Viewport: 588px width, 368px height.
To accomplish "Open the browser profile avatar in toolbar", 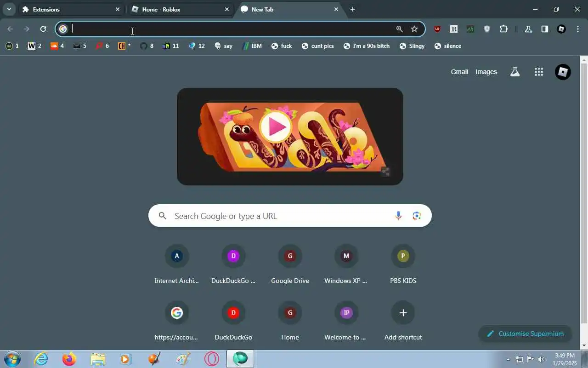I will [561, 29].
